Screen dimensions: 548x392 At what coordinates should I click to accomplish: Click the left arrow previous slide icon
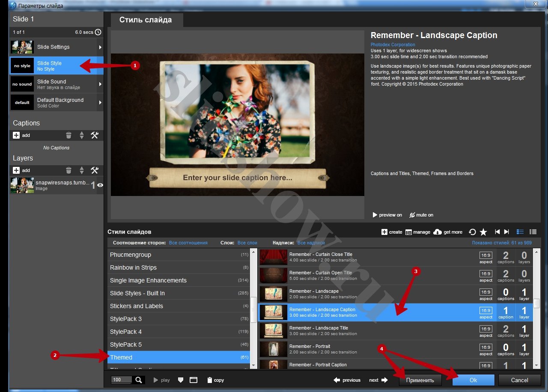click(337, 380)
